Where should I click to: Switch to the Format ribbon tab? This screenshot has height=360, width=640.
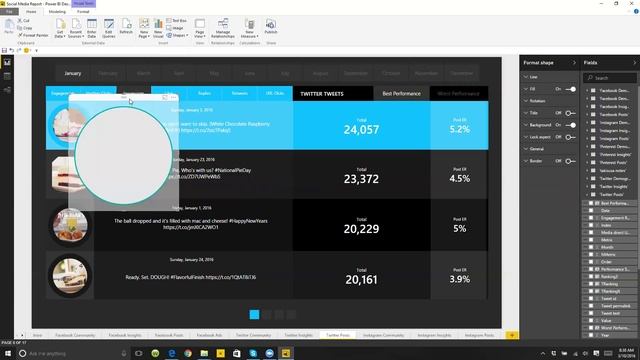(x=83, y=11)
